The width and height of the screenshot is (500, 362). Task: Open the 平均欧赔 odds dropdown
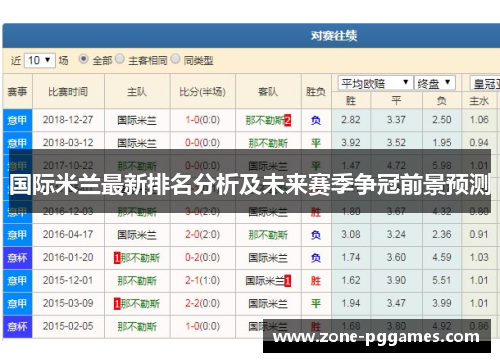(375, 83)
